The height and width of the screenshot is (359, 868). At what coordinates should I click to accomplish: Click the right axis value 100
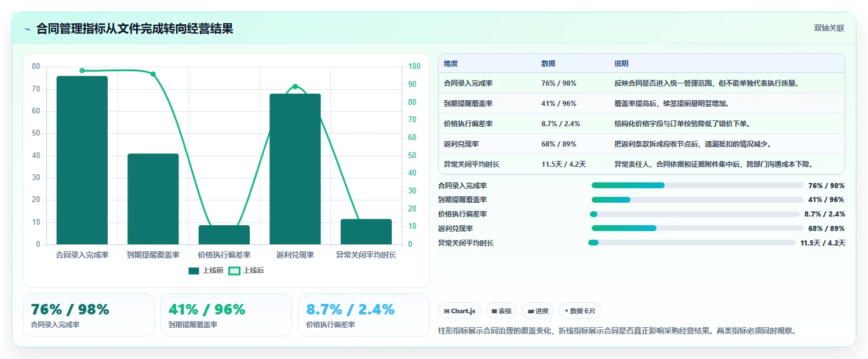414,67
